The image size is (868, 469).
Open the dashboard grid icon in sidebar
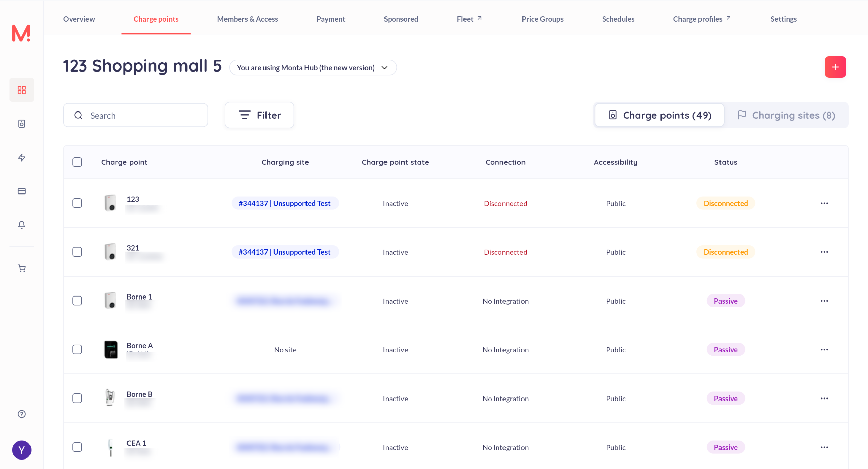[22, 90]
